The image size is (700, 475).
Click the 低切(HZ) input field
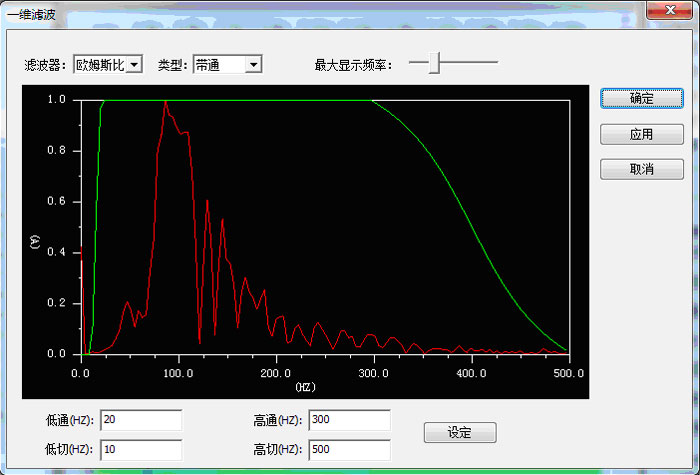point(140,450)
